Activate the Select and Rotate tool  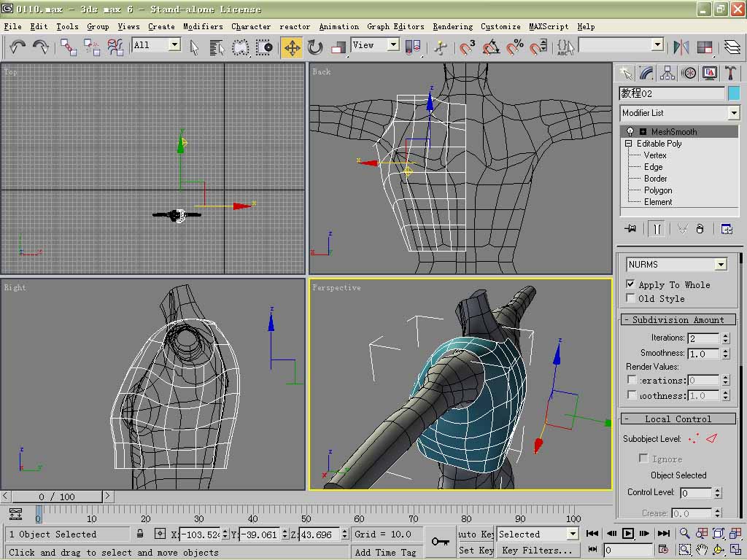[315, 47]
